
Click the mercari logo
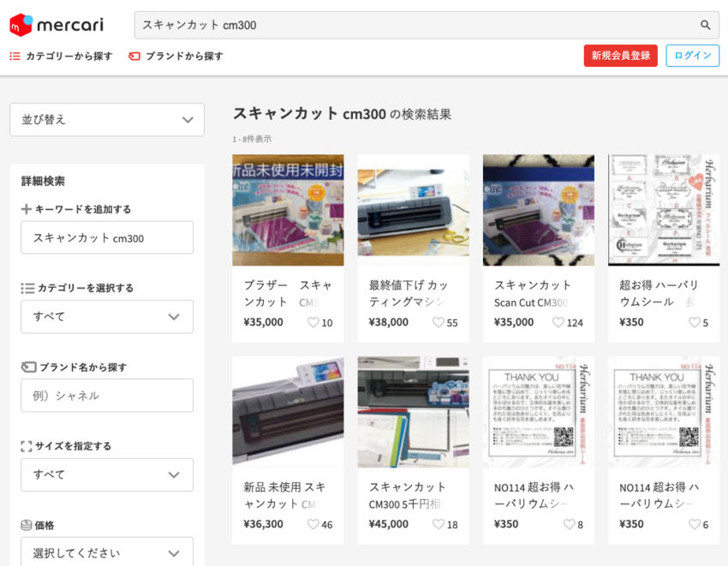pyautogui.click(x=57, y=25)
